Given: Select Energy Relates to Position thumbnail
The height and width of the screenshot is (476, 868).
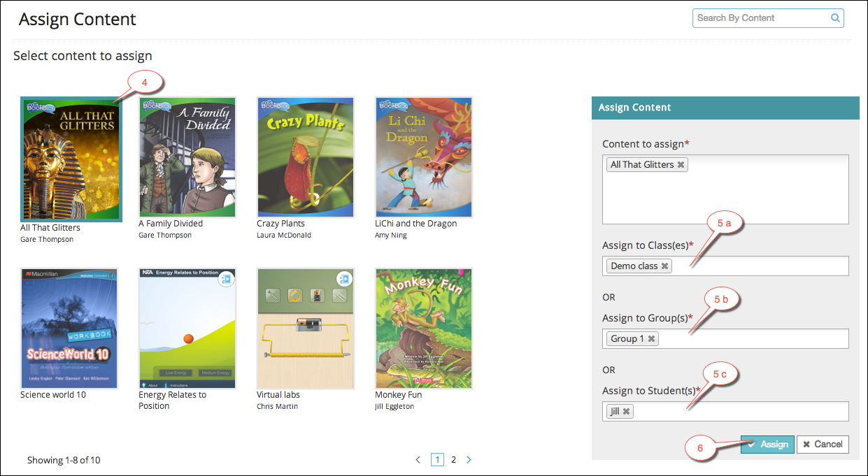Looking at the screenshot, I should coord(187,329).
